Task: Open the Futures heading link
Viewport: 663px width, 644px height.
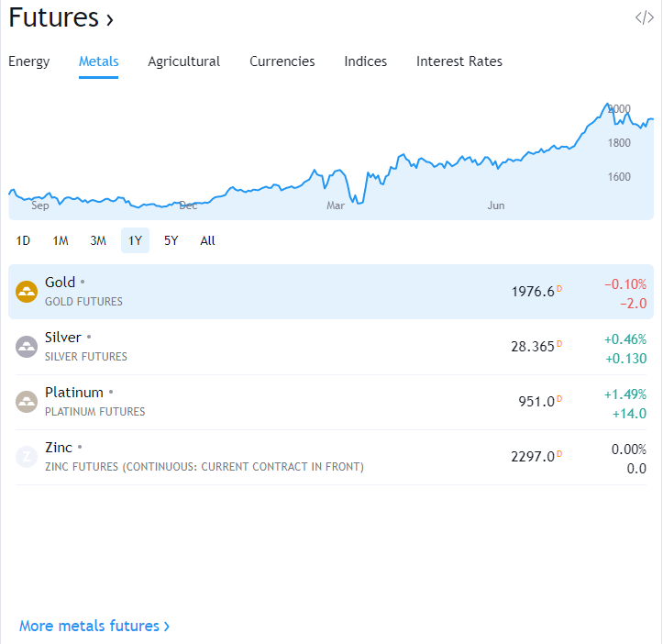Action: (61, 17)
